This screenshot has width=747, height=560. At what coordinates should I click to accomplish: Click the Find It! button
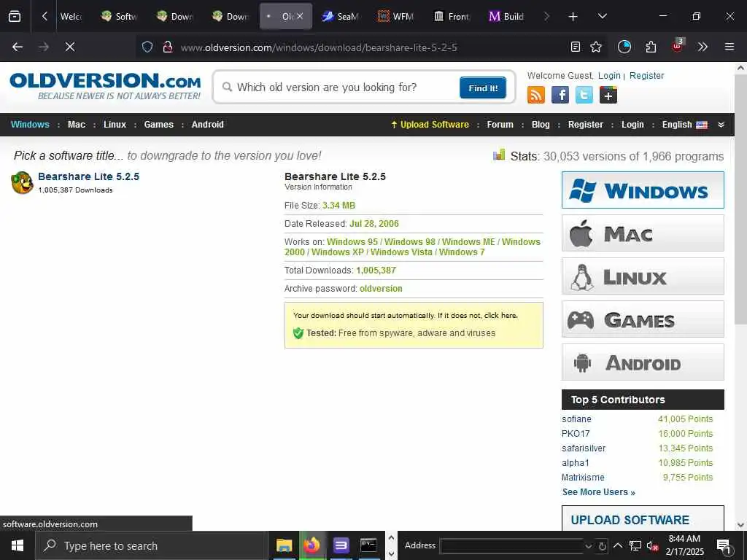point(483,87)
